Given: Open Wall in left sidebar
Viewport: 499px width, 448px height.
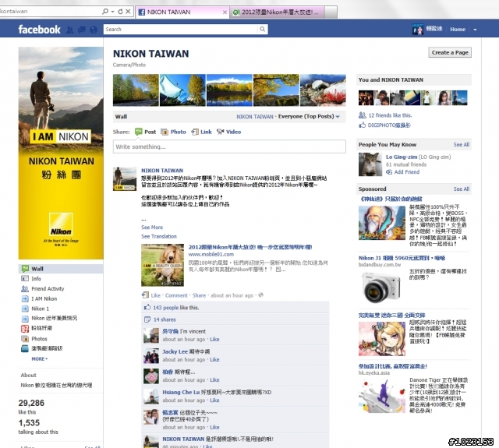Looking at the screenshot, I should coord(61,269).
